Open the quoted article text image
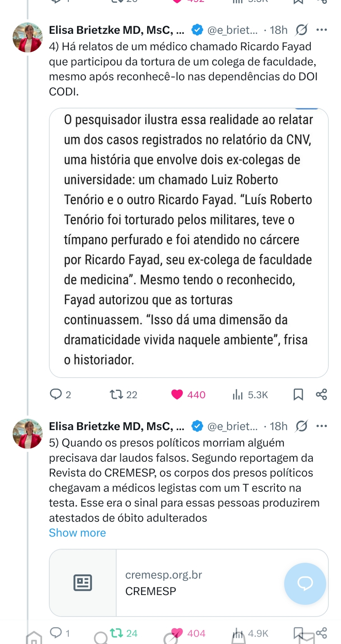The width and height of the screenshot is (341, 644). (188, 242)
